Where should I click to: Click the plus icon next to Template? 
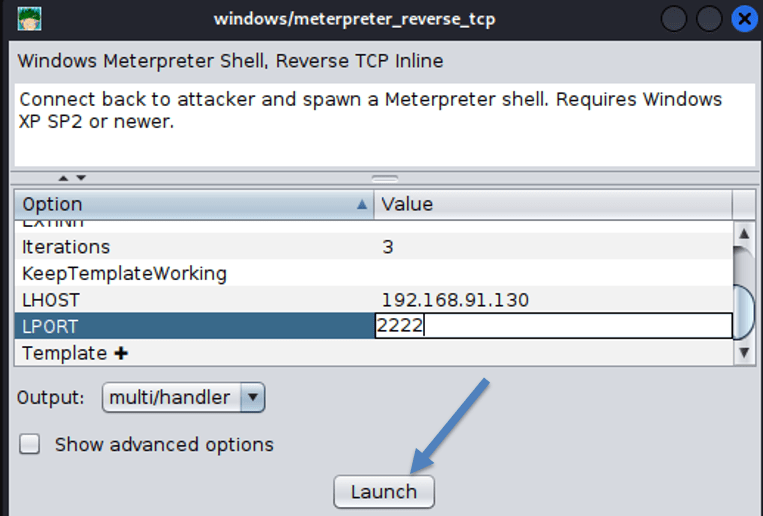tap(121, 353)
